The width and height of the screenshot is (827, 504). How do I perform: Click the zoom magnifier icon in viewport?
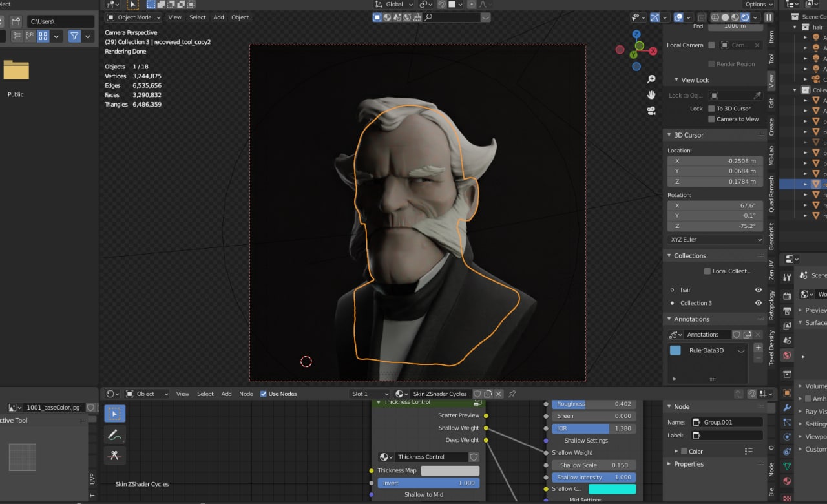point(651,79)
